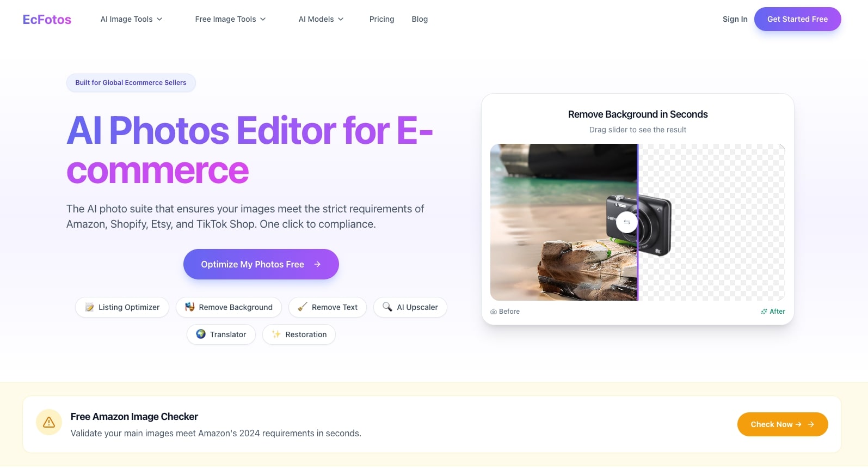The width and height of the screenshot is (868, 469).
Task: Click the Listing Optimizer notepad icon
Action: point(89,307)
